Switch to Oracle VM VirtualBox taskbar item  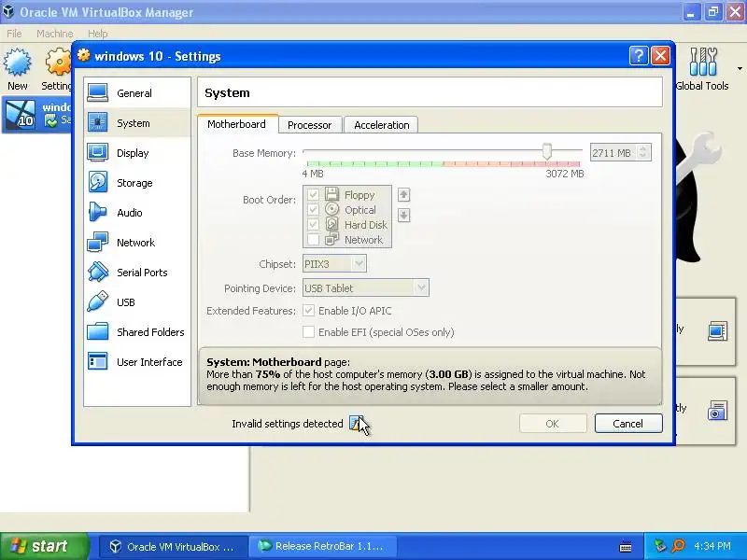click(x=174, y=547)
